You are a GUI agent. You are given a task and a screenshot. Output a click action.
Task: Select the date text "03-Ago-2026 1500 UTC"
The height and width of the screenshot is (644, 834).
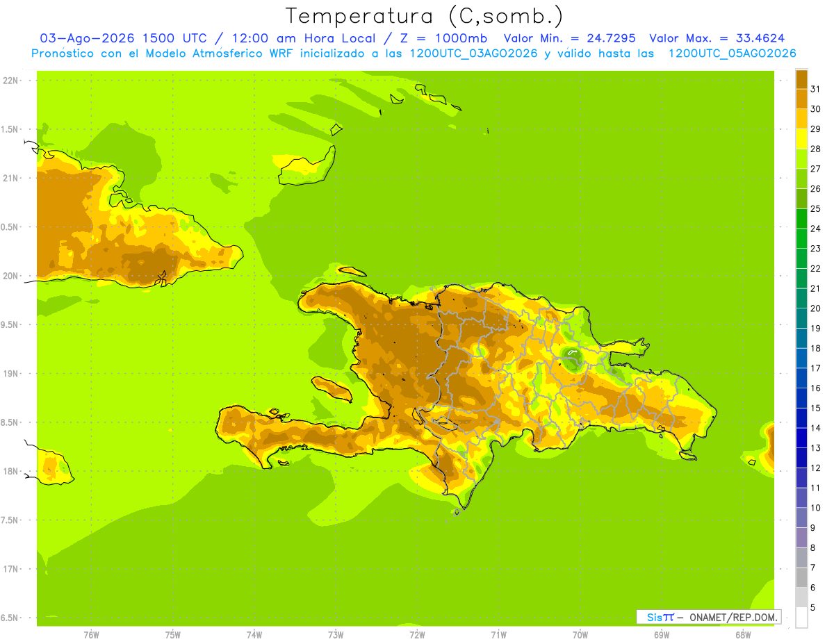tap(124, 38)
